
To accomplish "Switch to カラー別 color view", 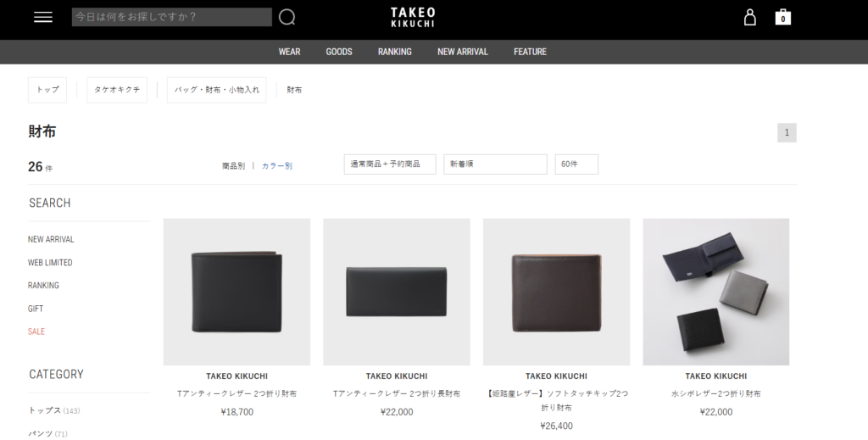I will point(276,166).
